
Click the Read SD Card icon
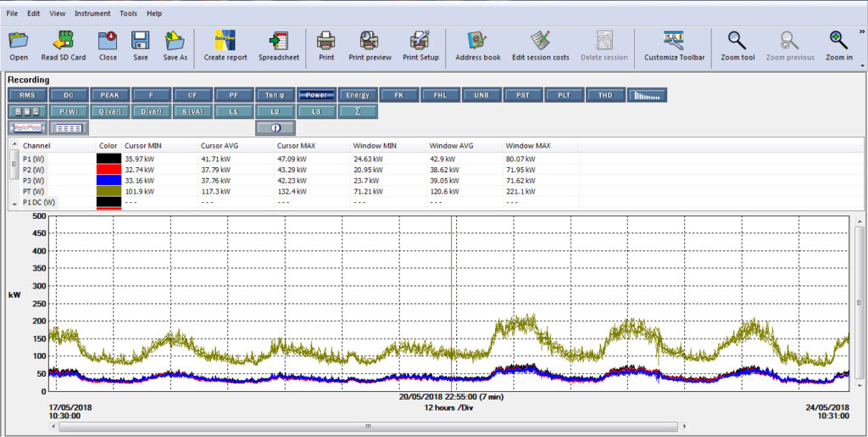click(x=64, y=41)
